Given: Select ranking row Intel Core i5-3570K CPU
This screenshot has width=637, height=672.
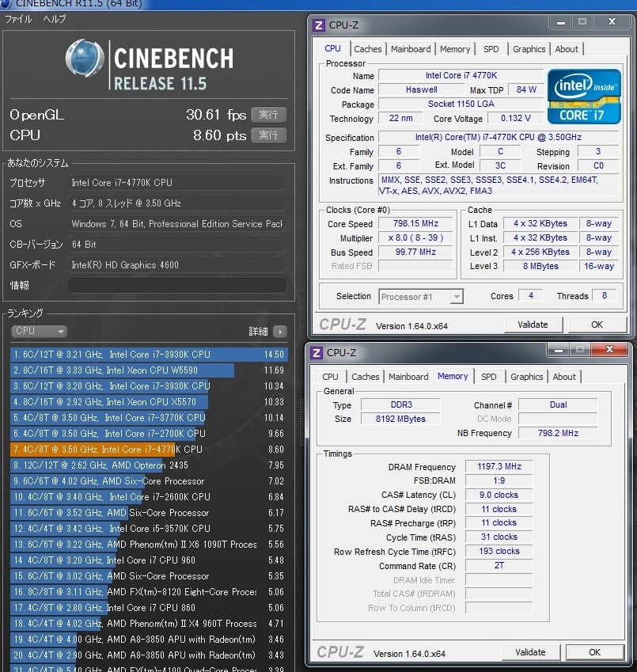Looking at the screenshot, I should tap(149, 529).
